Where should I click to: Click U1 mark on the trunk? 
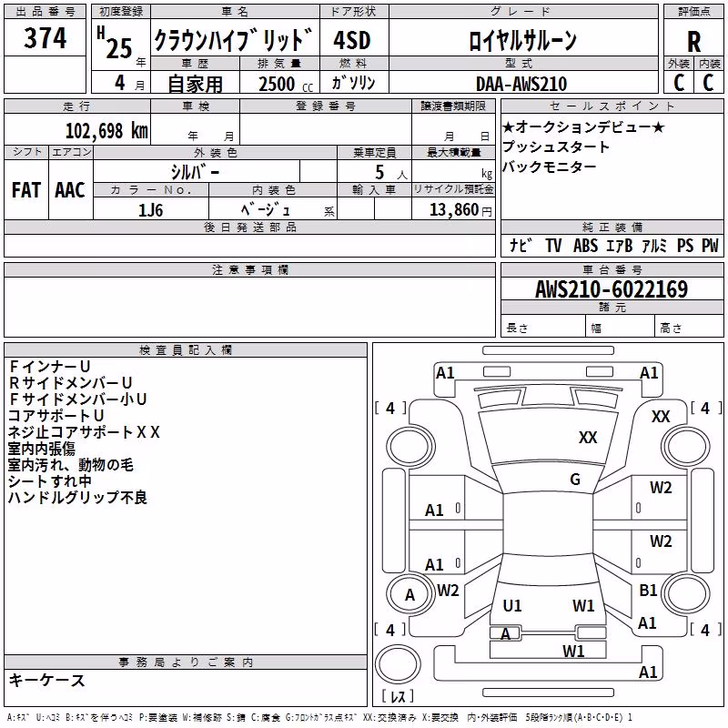pos(512,605)
